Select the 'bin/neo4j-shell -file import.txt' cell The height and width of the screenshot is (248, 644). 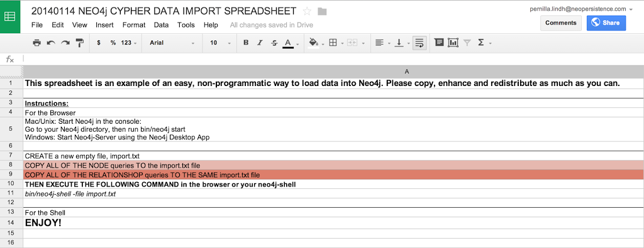[x=333, y=193]
